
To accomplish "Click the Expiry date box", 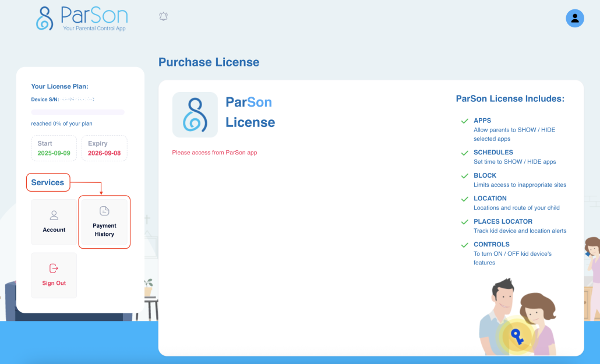I will pyautogui.click(x=104, y=148).
